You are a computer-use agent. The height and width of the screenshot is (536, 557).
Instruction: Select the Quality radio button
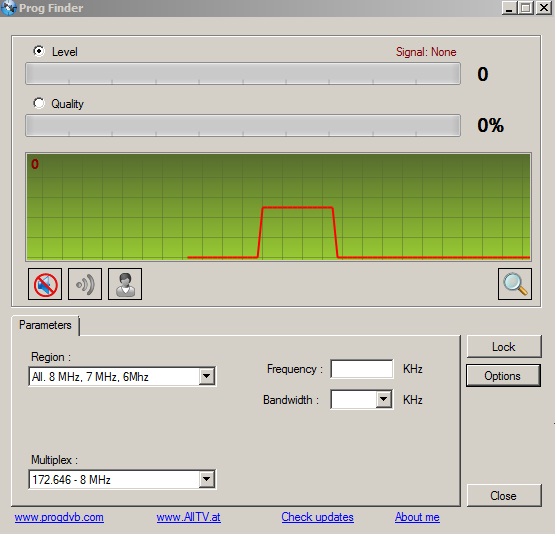click(39, 103)
